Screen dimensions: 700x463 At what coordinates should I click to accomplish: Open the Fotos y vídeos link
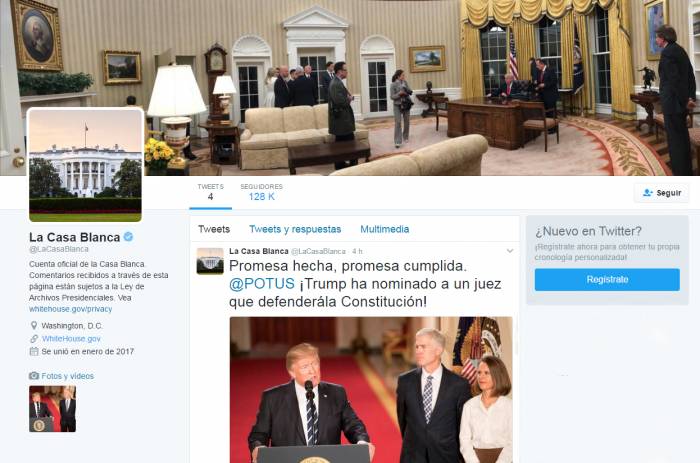tap(67, 376)
